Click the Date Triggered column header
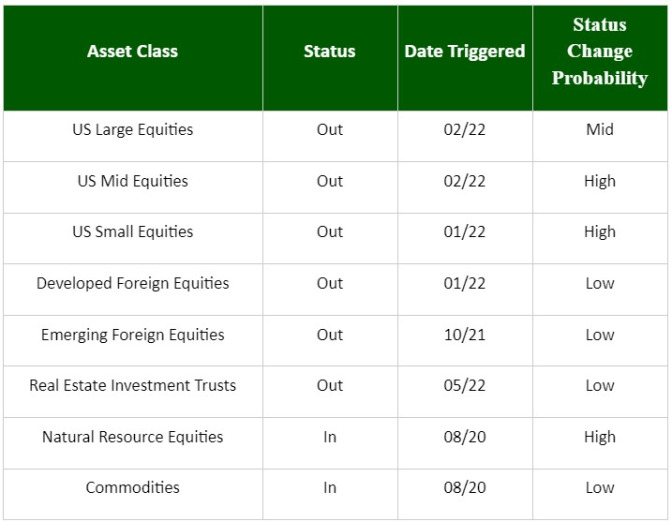 pos(465,51)
